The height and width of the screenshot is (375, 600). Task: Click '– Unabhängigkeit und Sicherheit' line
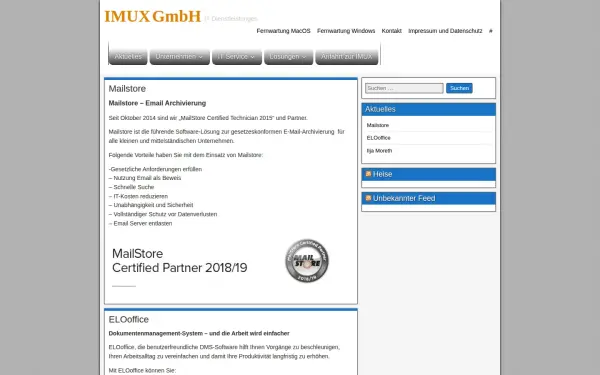pos(151,205)
